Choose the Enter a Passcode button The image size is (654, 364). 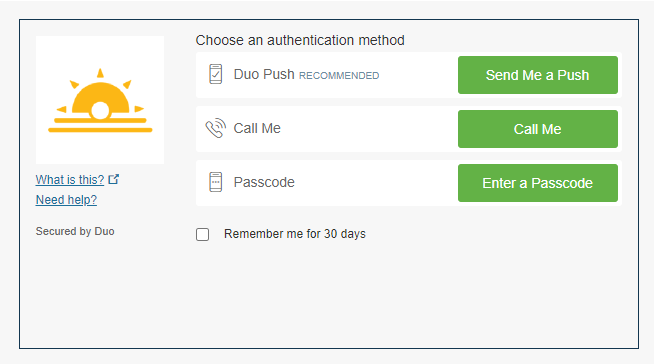pos(538,183)
